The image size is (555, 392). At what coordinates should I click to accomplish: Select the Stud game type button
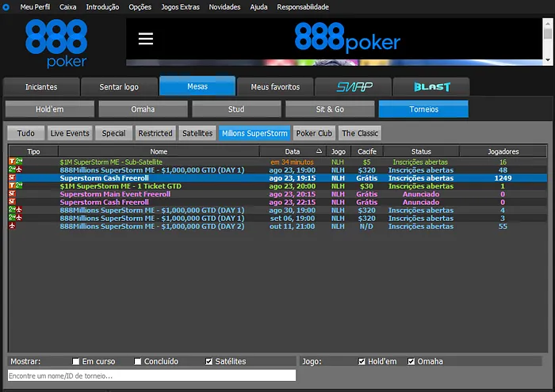236,108
